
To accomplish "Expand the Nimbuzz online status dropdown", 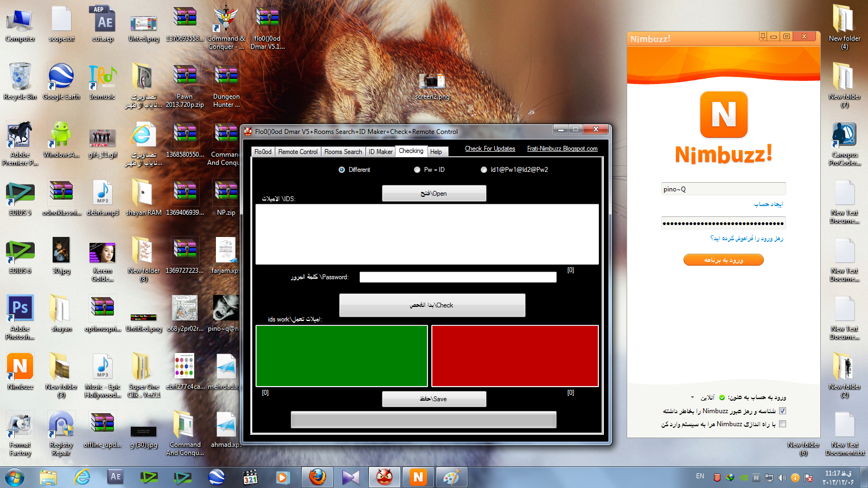I will 693,397.
